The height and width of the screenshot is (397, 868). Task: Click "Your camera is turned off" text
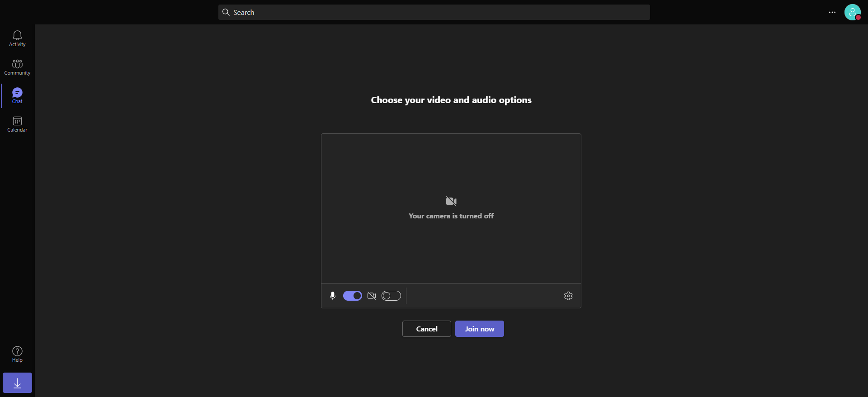[451, 216]
